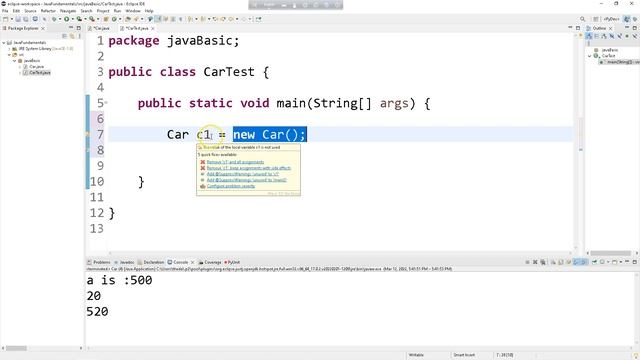Image resolution: width=640 pixels, height=360 pixels.
Task: Click the green Run toolbar button
Action: 67,19
